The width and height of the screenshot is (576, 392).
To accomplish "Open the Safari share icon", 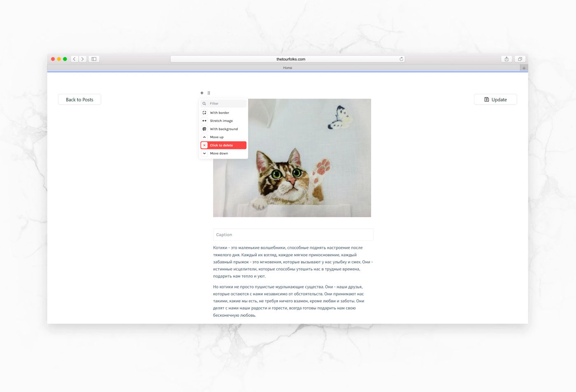I will (x=506, y=59).
